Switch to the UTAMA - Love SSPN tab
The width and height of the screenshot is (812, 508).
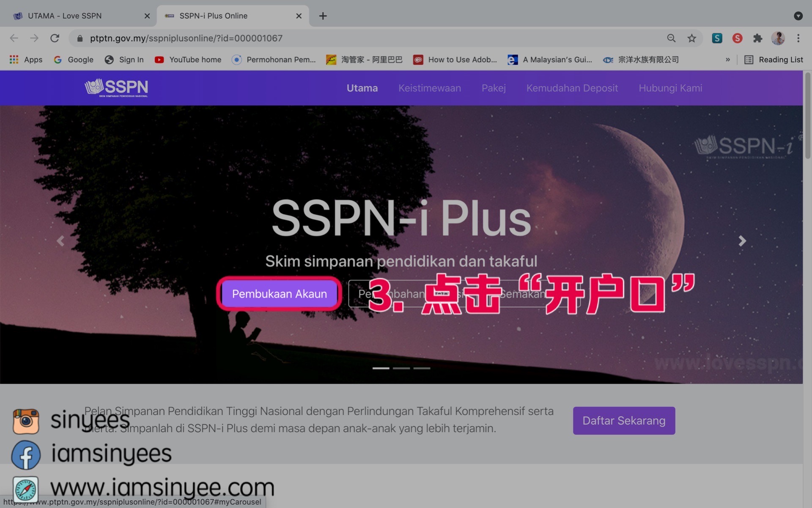(x=78, y=16)
